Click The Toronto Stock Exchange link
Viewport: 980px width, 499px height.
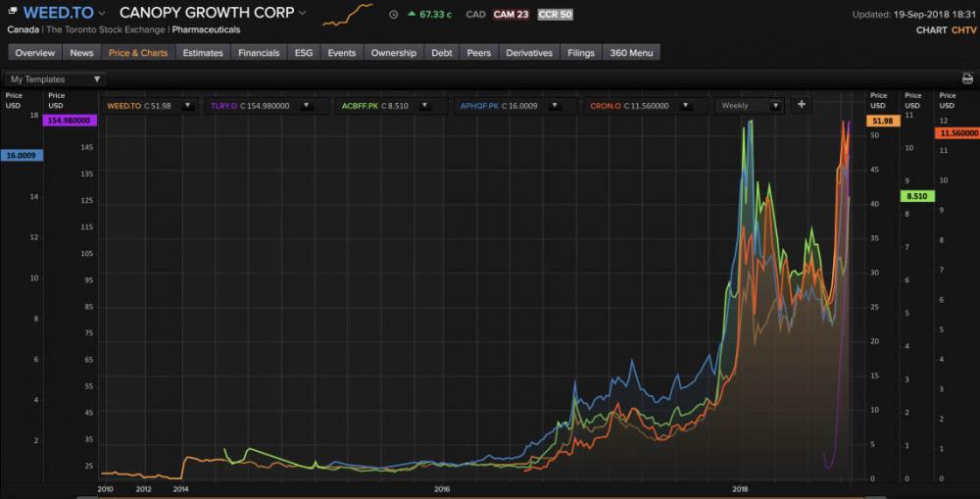pyautogui.click(x=106, y=29)
